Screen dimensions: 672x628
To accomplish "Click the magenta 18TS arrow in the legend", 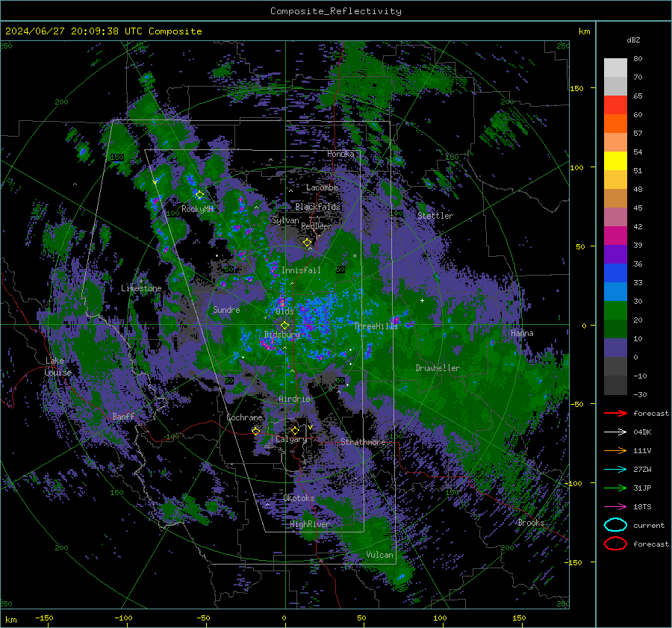I will [615, 507].
